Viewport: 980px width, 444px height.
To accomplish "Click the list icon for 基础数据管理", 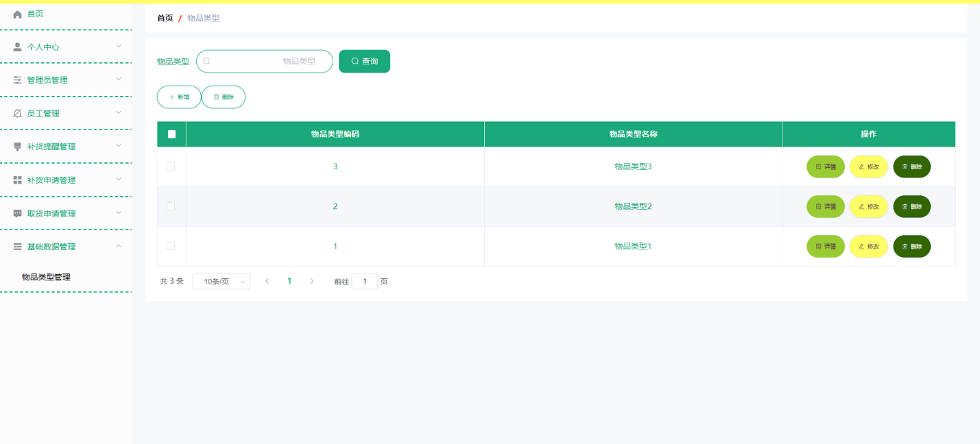I will [x=18, y=247].
